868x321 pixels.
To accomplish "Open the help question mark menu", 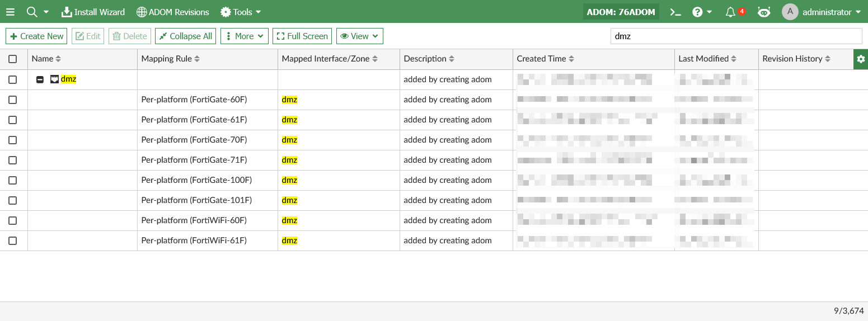I will (x=702, y=12).
